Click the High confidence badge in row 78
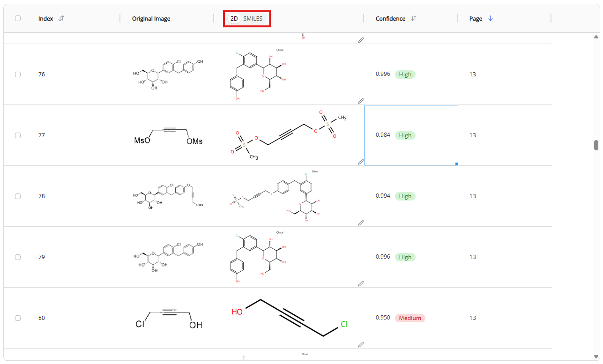Image resolution: width=603 pixels, height=364 pixels. [x=405, y=196]
